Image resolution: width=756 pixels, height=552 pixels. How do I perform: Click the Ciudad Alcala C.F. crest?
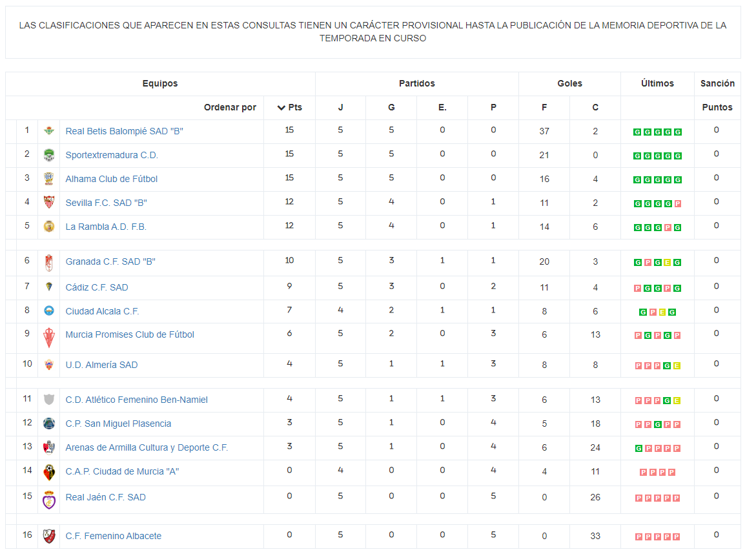pos(48,311)
